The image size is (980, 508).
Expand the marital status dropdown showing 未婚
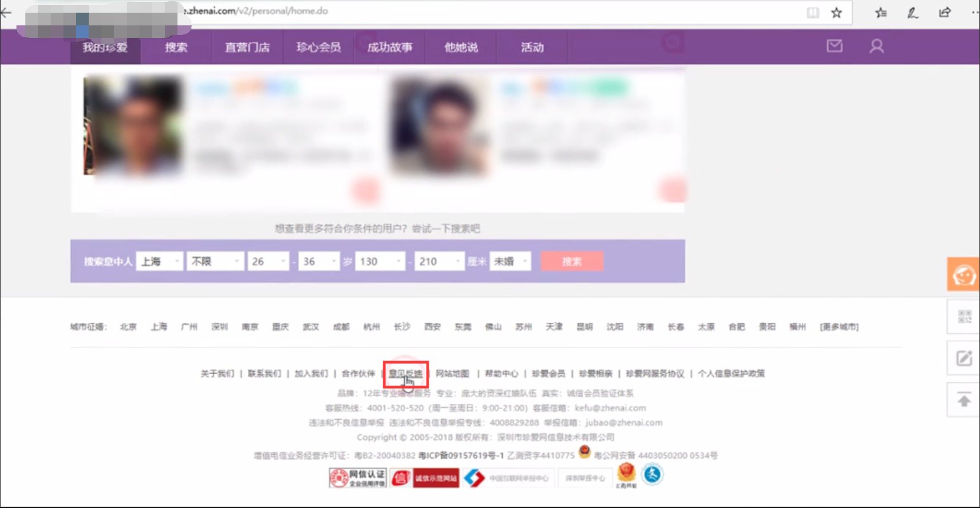(x=510, y=261)
